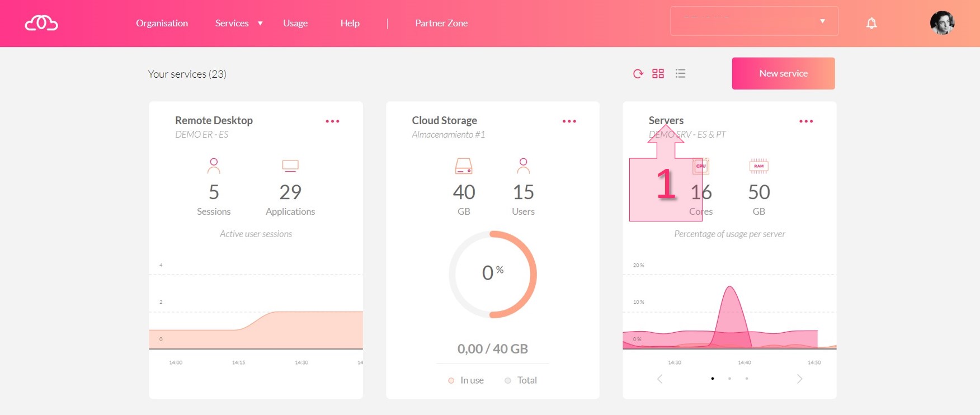Click the New service button
This screenshot has width=980, height=415.
(x=783, y=73)
